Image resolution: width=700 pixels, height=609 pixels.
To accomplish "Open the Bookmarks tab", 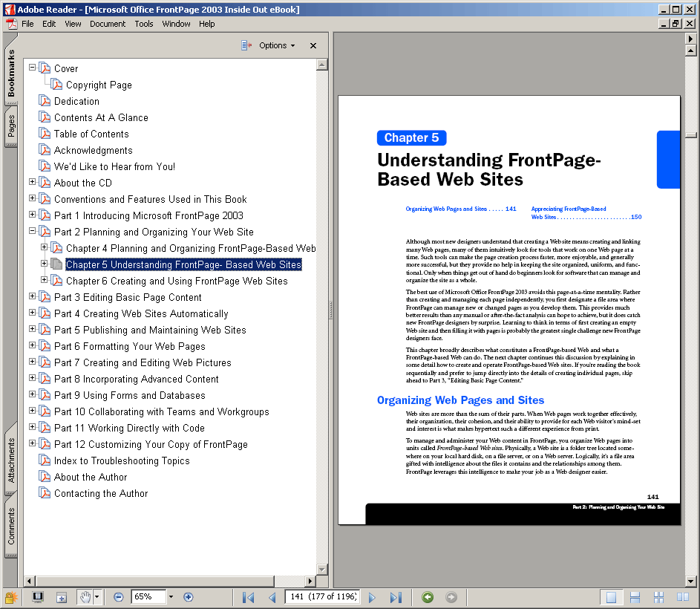I will click(x=10, y=74).
